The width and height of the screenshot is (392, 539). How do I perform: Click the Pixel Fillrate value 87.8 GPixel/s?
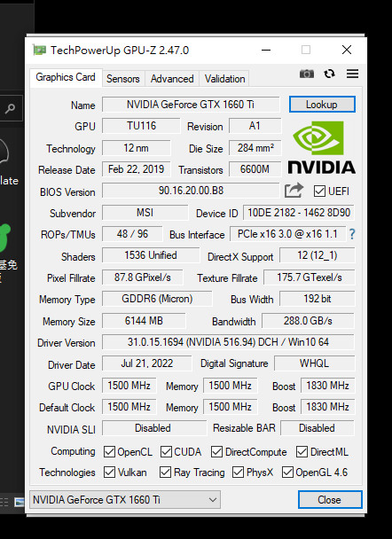[143, 277]
